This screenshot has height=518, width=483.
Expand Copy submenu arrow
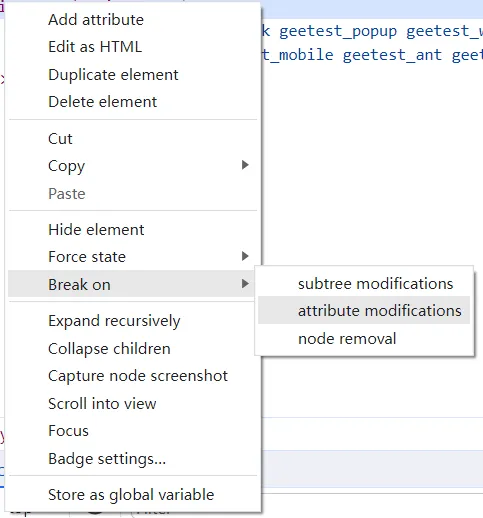click(245, 165)
